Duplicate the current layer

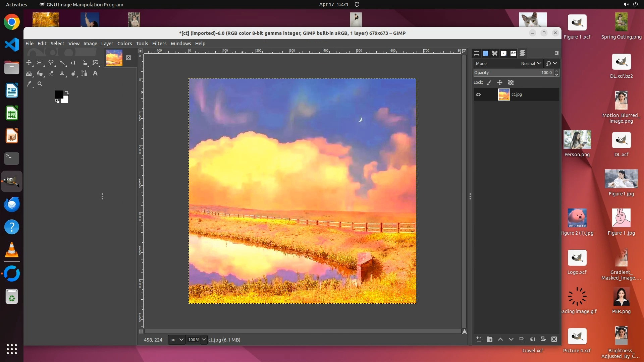click(x=522, y=339)
